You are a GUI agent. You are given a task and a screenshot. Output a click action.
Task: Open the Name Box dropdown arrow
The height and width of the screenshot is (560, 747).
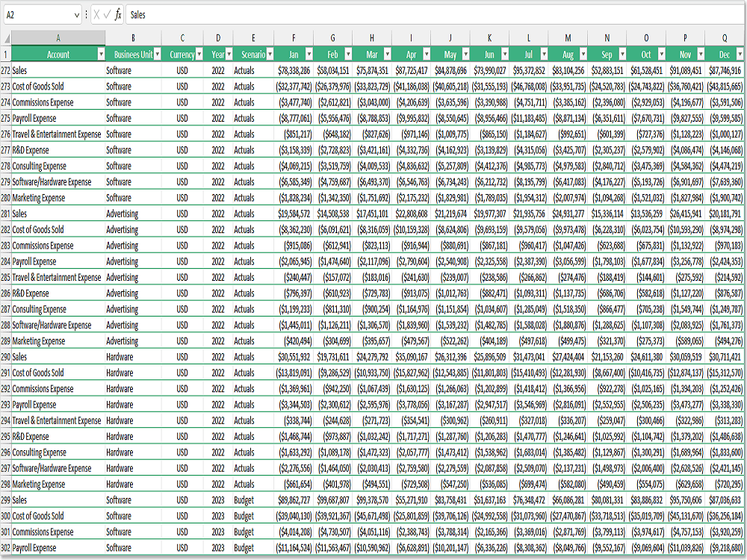(x=76, y=15)
